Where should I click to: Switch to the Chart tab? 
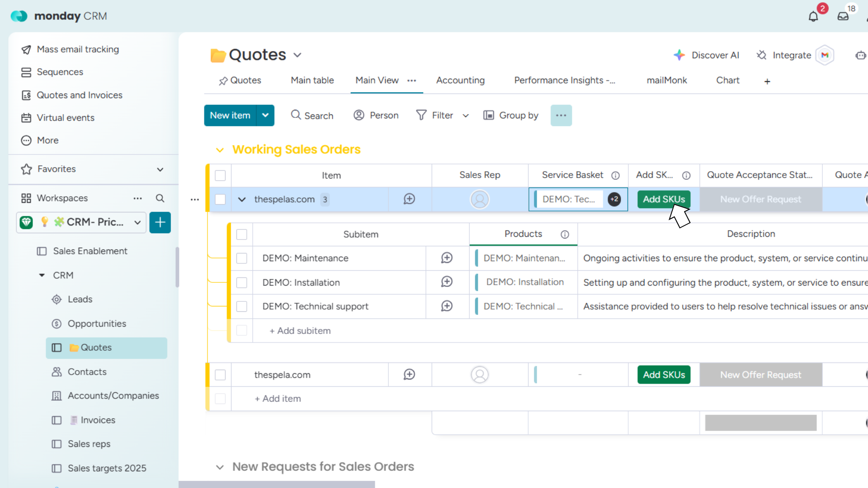[x=727, y=80]
